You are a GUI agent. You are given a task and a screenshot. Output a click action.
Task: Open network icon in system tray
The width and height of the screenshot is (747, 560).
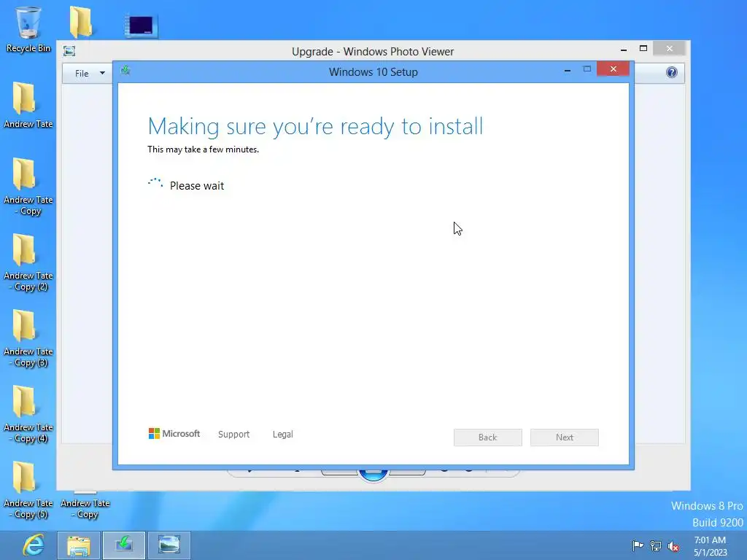click(x=656, y=545)
